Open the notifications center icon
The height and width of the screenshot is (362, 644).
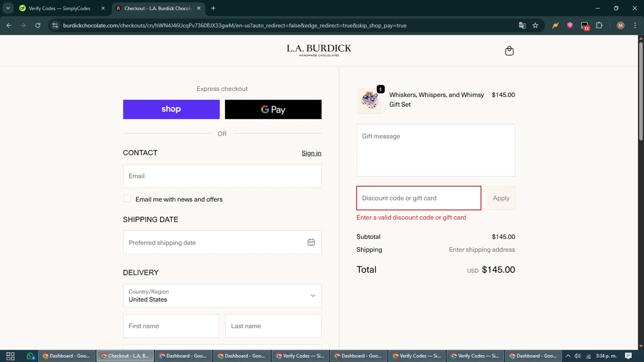[x=628, y=356]
